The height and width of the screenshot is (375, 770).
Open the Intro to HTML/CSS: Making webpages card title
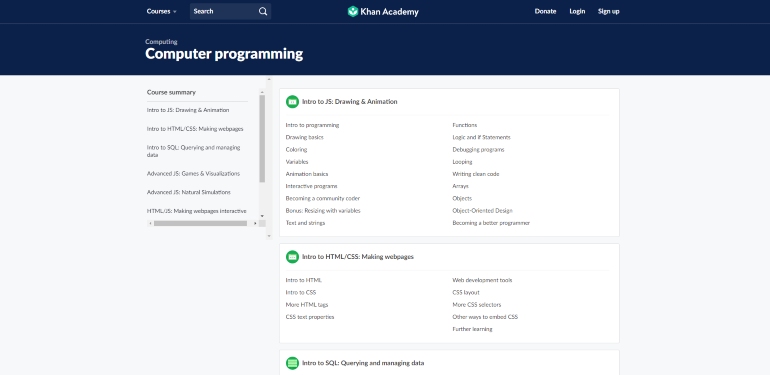358,257
